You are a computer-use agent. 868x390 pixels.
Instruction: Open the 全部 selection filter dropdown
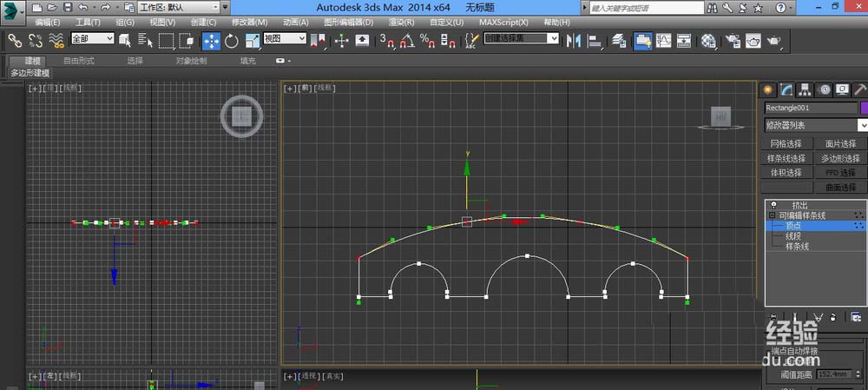pos(93,38)
